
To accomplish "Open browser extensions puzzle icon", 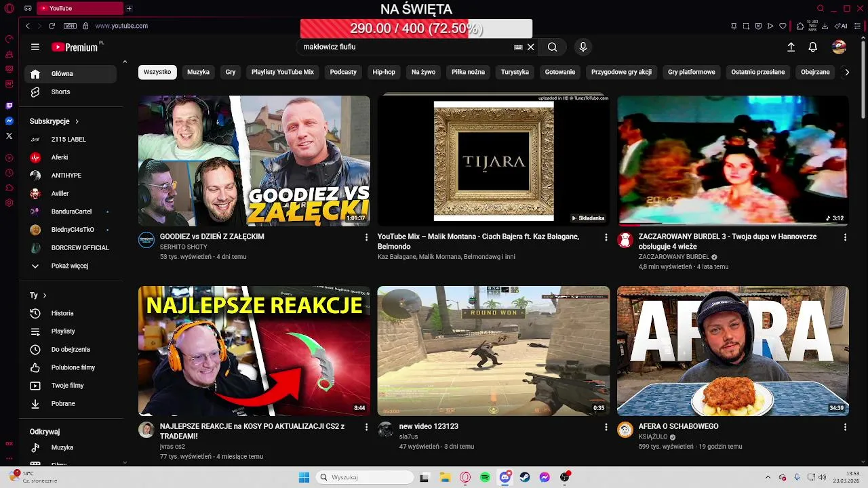I will [800, 26].
